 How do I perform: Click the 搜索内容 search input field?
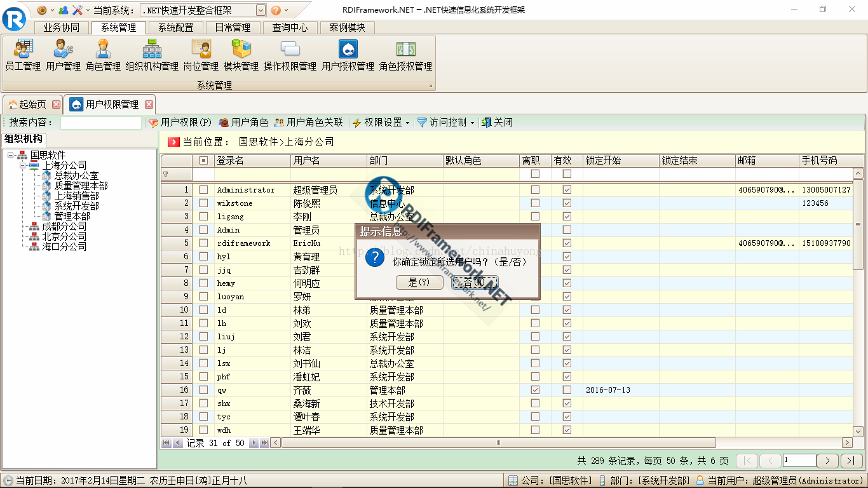click(101, 123)
